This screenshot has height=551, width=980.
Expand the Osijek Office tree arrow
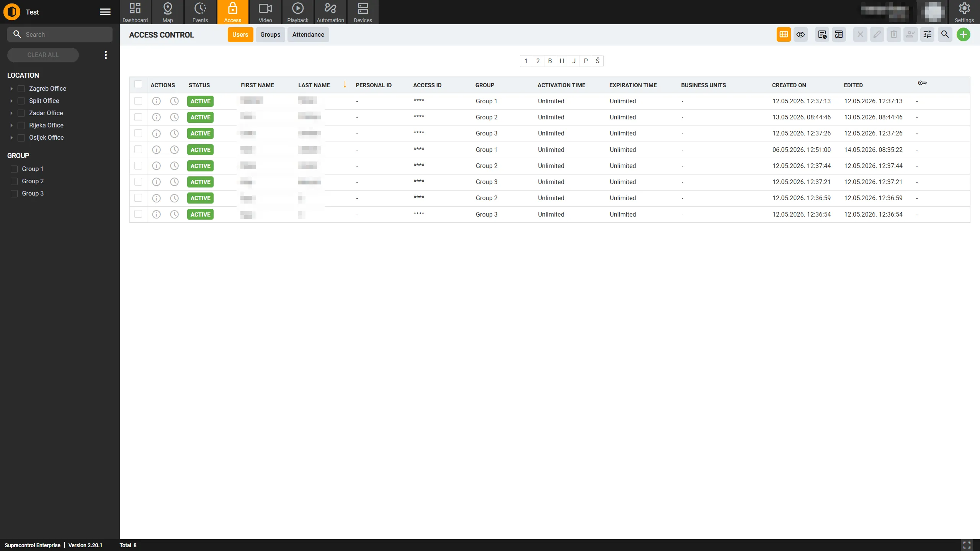11,137
